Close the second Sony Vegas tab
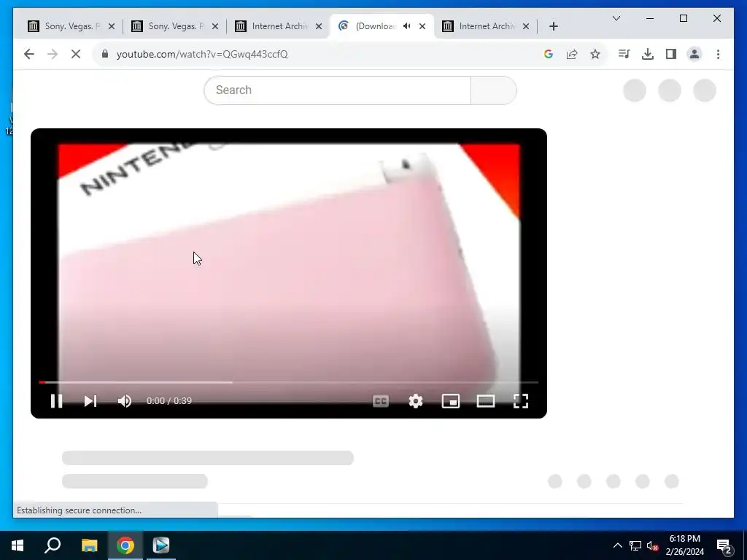Image resolution: width=747 pixels, height=560 pixels. (215, 26)
